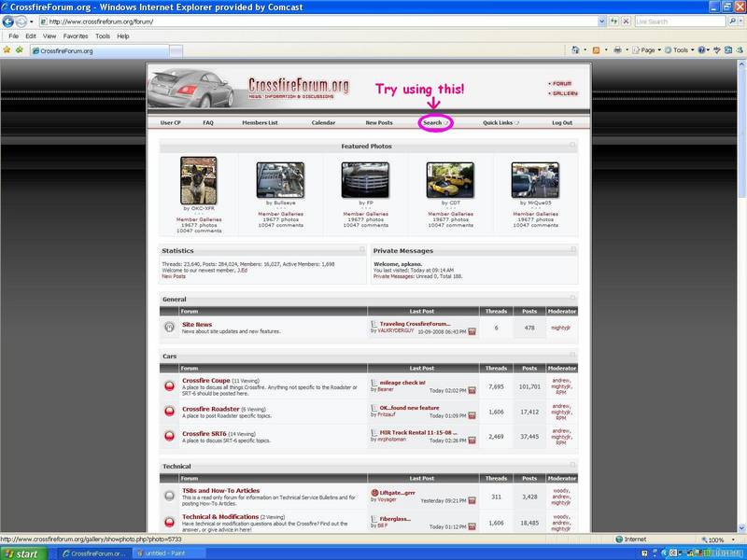Open the zoom level 100% control
The image size is (747, 560).
pyautogui.click(x=719, y=539)
